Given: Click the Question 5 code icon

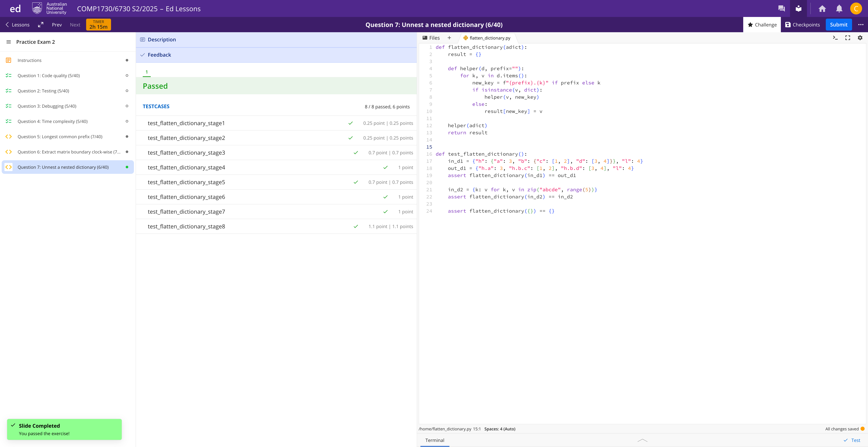Looking at the screenshot, I should (x=8, y=137).
